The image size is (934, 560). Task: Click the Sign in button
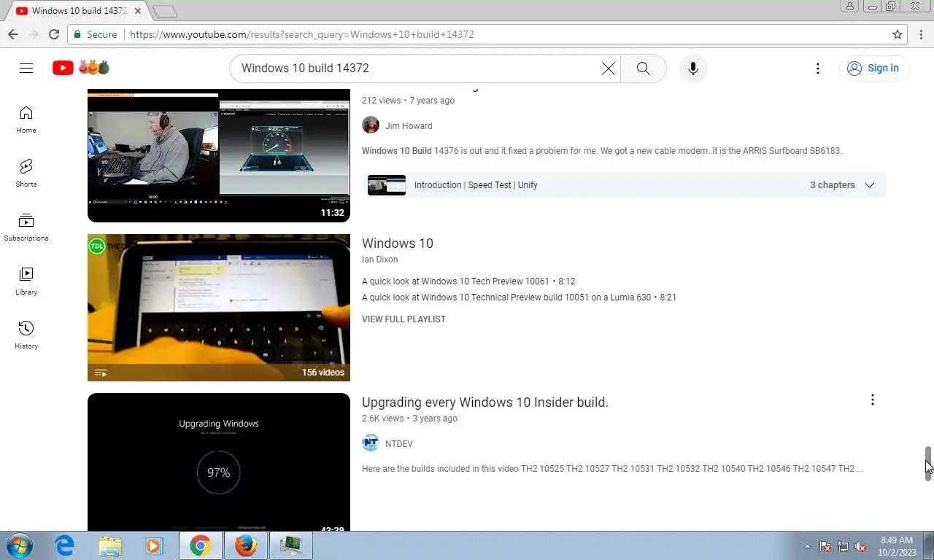click(x=873, y=69)
